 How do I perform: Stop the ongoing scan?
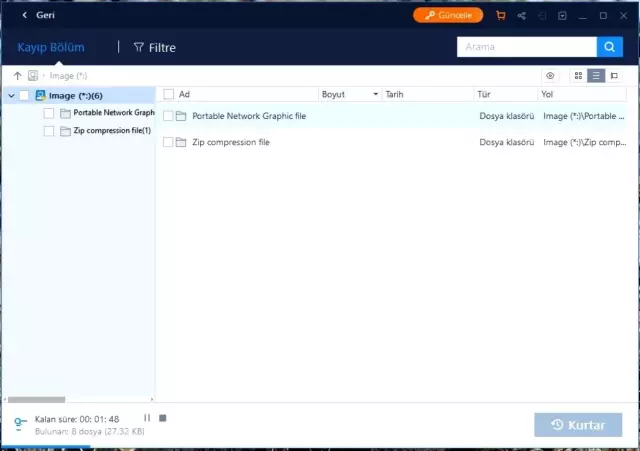click(x=163, y=418)
